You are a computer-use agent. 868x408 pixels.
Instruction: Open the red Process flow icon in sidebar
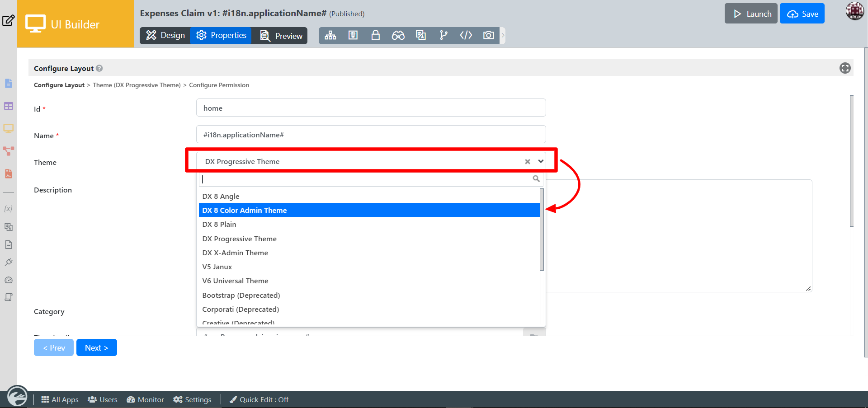coord(9,151)
